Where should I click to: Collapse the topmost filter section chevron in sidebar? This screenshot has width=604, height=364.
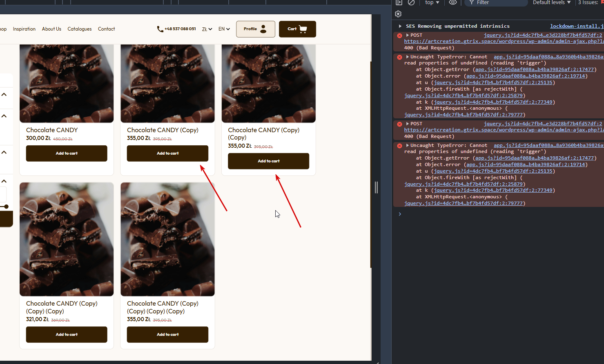[x=4, y=95]
